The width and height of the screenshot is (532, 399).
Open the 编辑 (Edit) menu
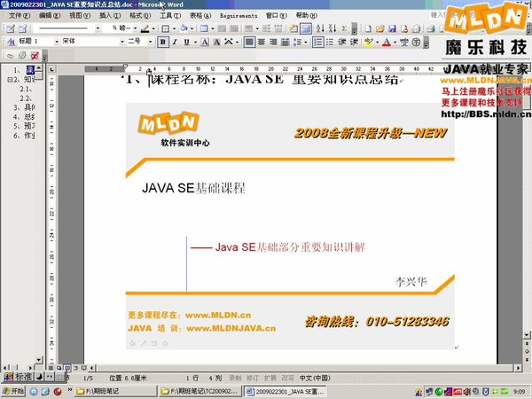[50, 16]
